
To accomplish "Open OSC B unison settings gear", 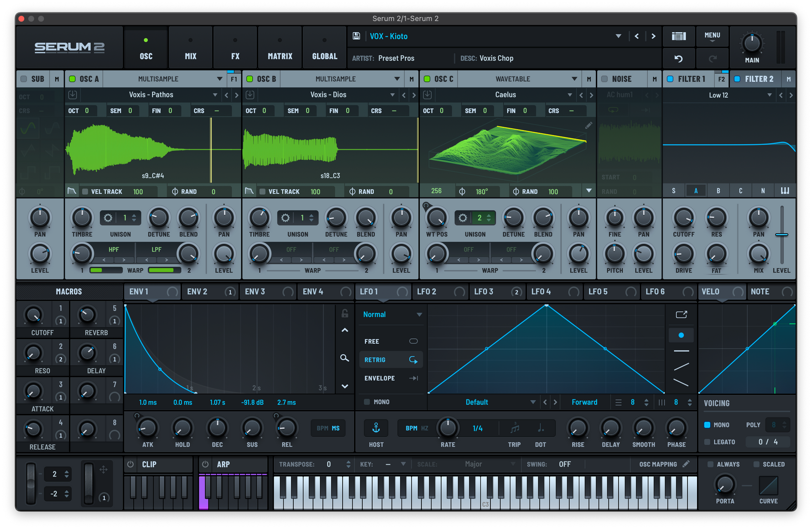I will [285, 218].
